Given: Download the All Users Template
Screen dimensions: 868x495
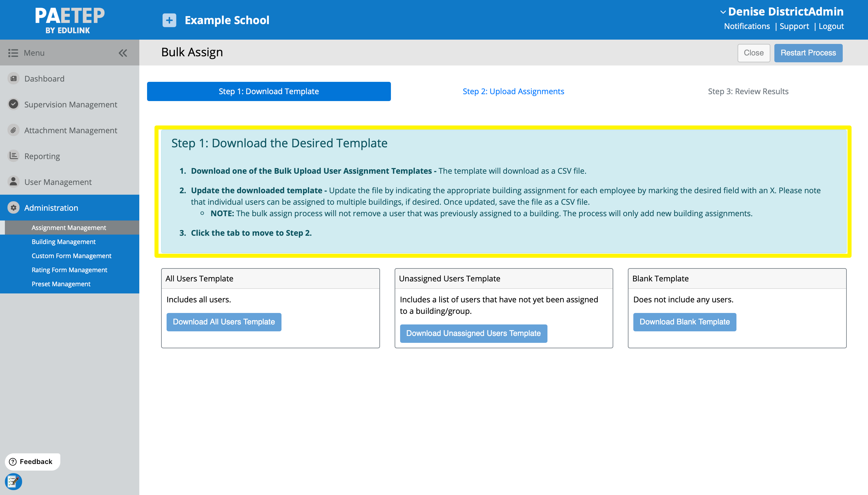Looking at the screenshot, I should coord(224,322).
